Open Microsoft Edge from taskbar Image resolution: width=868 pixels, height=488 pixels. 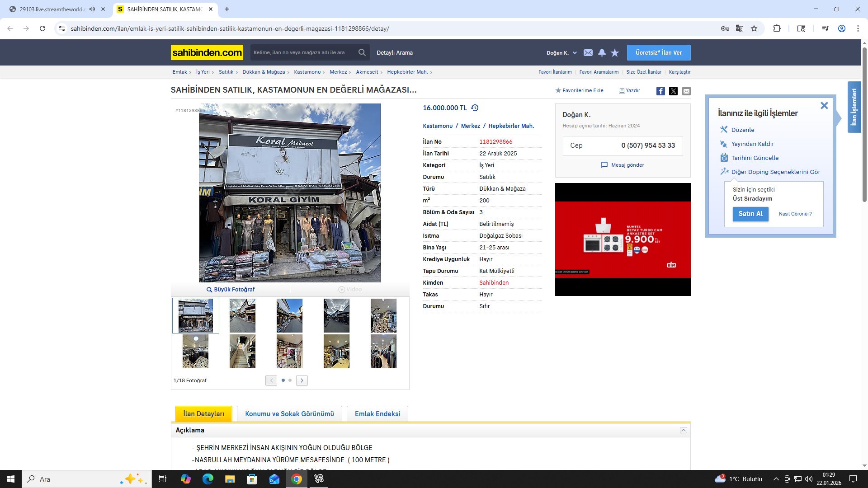point(208,479)
